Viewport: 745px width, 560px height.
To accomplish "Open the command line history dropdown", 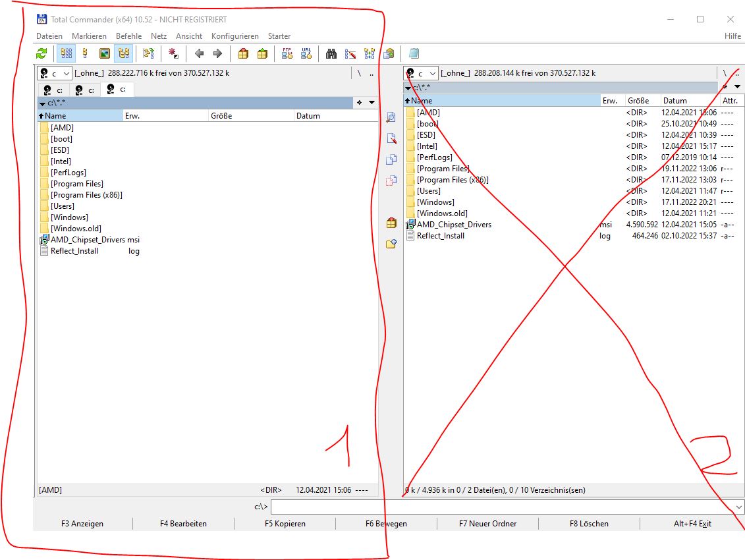I will coord(739,507).
